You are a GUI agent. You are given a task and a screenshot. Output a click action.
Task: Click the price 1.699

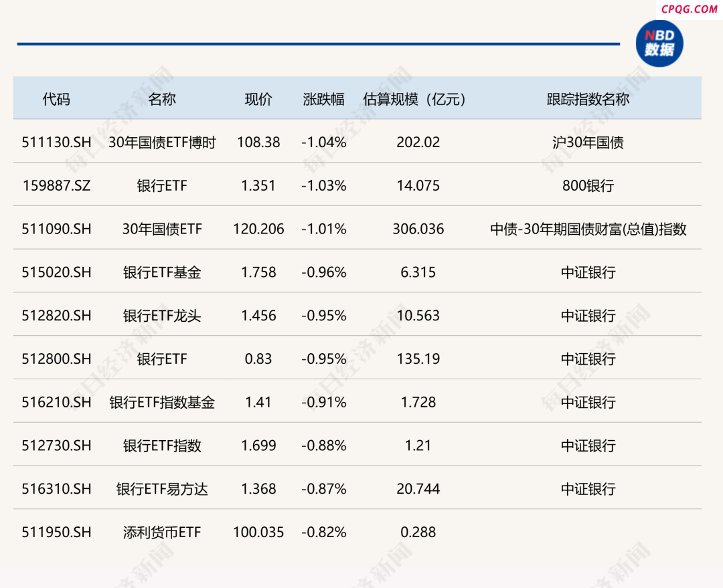pyautogui.click(x=258, y=446)
